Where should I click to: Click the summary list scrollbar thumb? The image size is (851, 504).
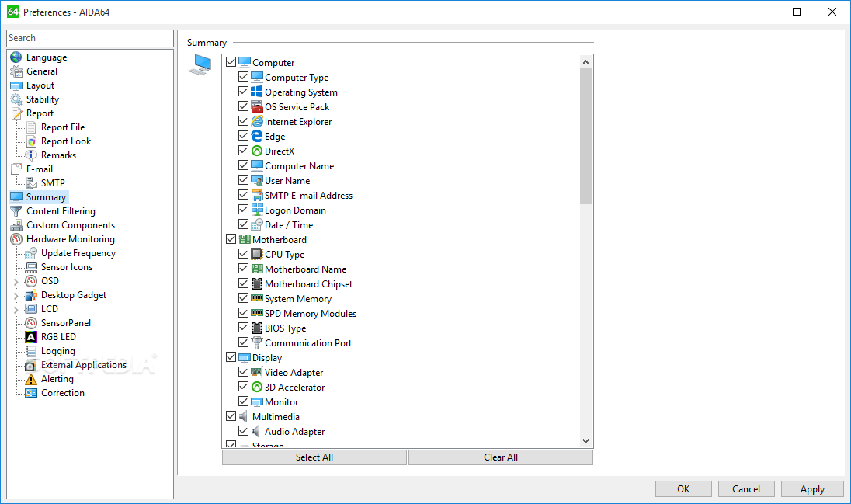click(x=585, y=137)
